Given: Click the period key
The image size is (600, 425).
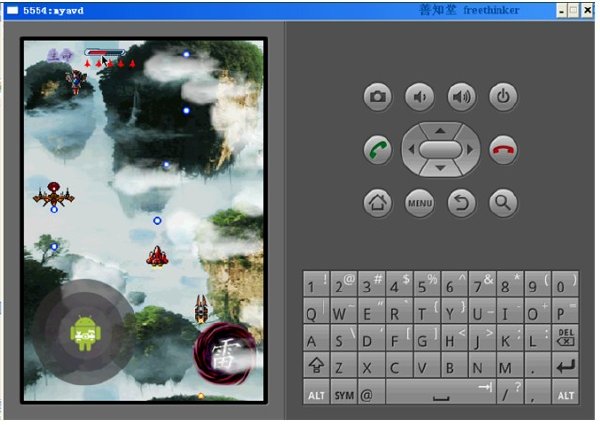Looking at the screenshot, I should click(537, 365).
